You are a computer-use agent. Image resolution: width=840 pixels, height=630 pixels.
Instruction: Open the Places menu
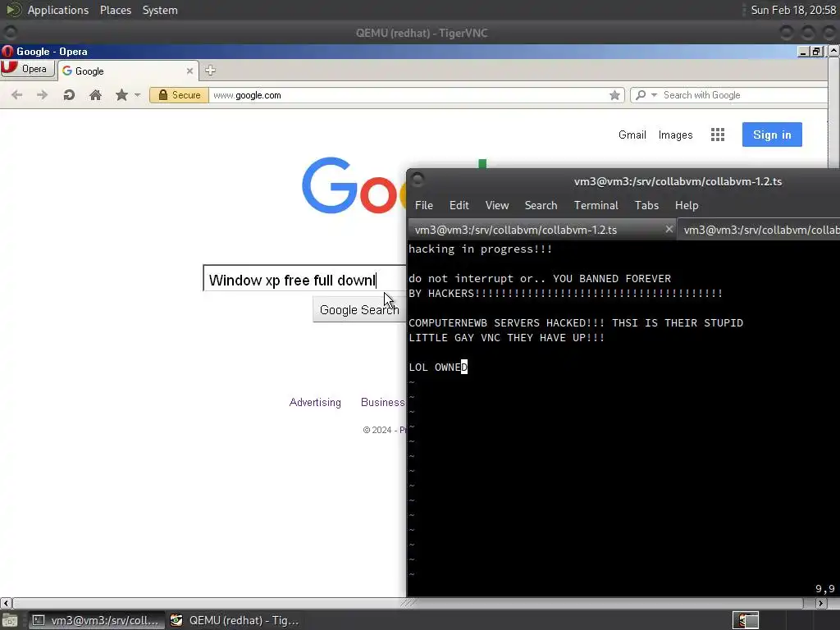click(115, 10)
